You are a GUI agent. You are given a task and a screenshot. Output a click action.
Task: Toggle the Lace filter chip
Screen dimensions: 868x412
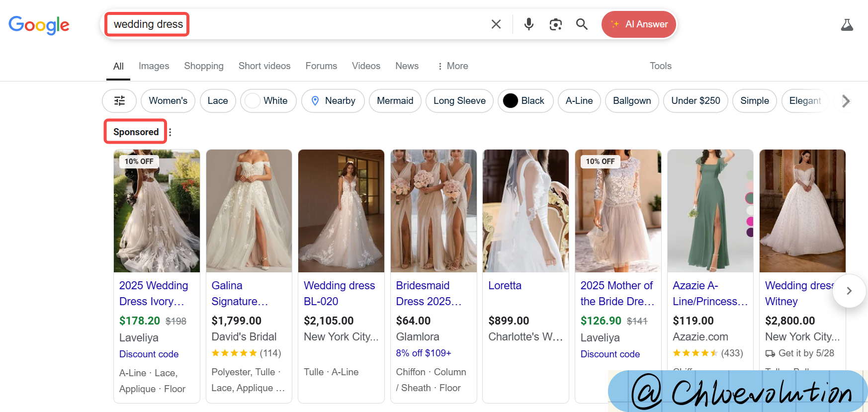tap(218, 101)
